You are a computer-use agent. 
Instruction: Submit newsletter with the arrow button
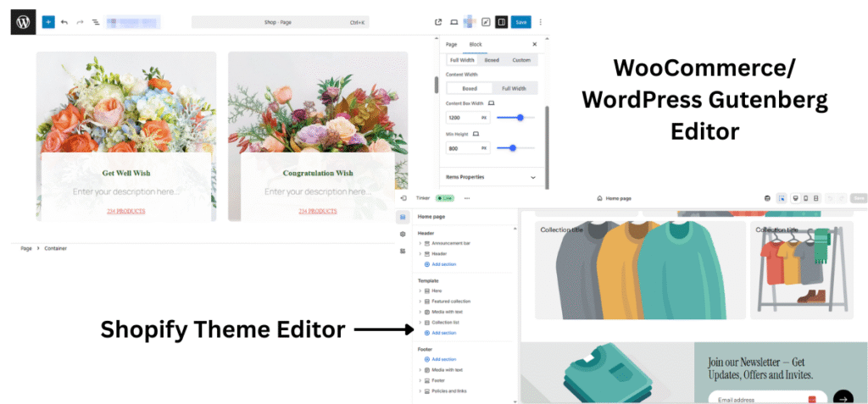click(x=843, y=398)
